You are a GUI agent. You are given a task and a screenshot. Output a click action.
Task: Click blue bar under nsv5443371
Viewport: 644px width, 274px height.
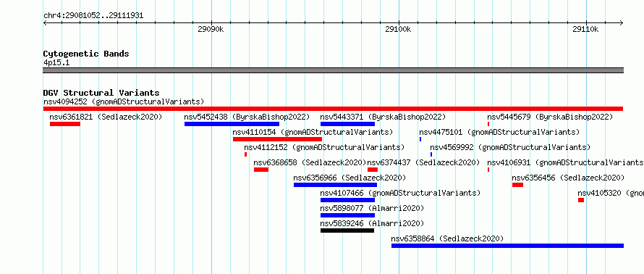coord(347,124)
